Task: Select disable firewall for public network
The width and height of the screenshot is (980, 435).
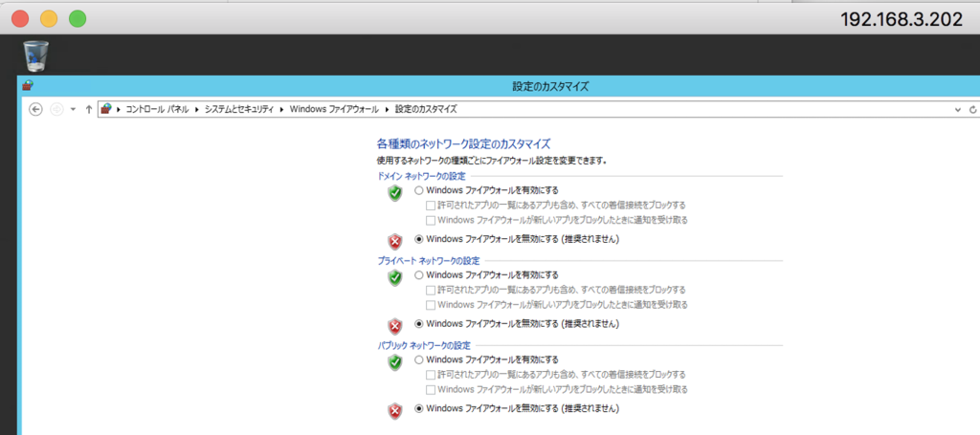Action: [x=419, y=409]
